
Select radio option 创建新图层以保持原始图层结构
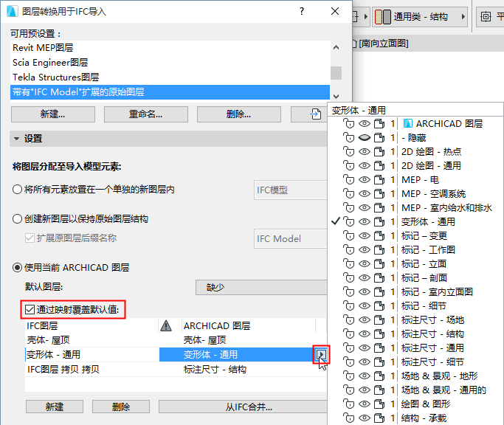click(17, 219)
